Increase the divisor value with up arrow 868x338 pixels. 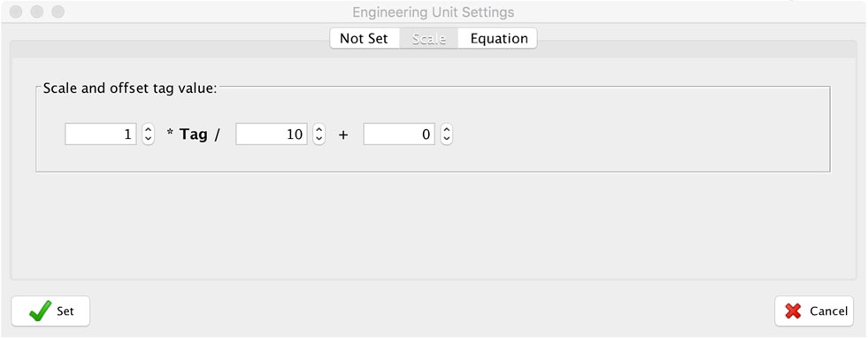click(319, 129)
